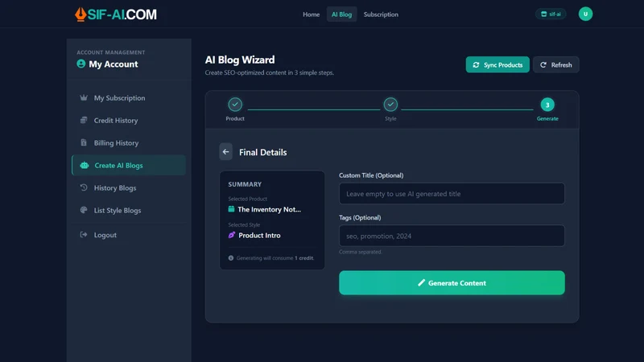Click the 'Comma separated.' hint text
644x362 pixels.
[x=360, y=252]
